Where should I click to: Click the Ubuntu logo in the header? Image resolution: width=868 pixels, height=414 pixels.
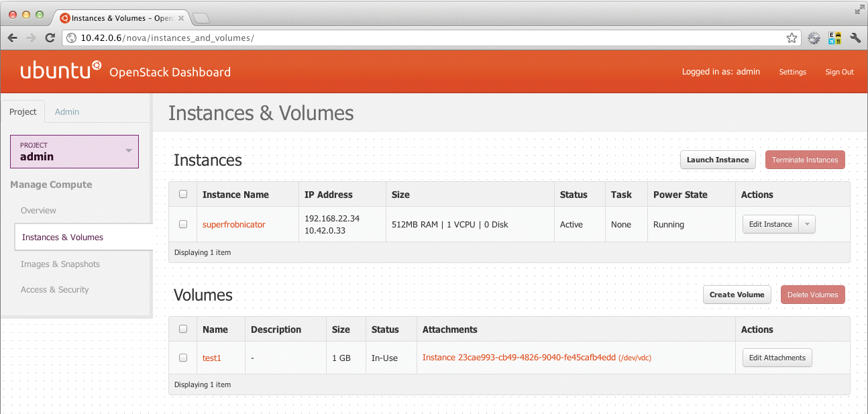click(61, 70)
